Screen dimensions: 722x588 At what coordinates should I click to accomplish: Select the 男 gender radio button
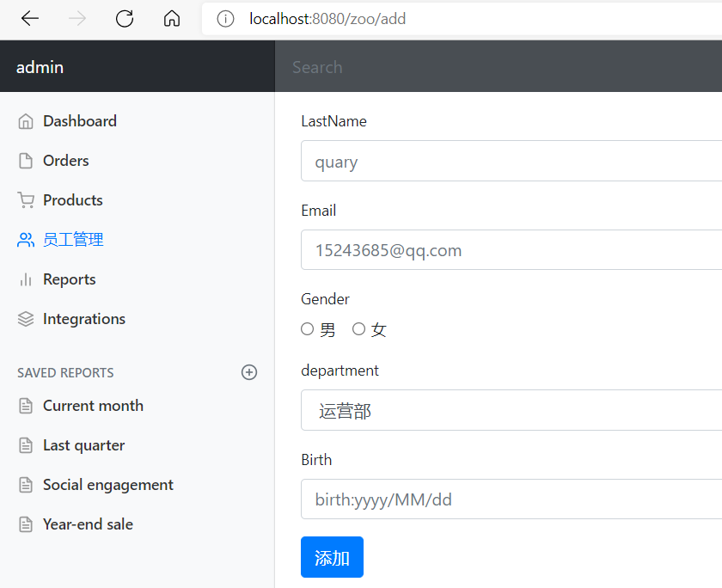308,329
